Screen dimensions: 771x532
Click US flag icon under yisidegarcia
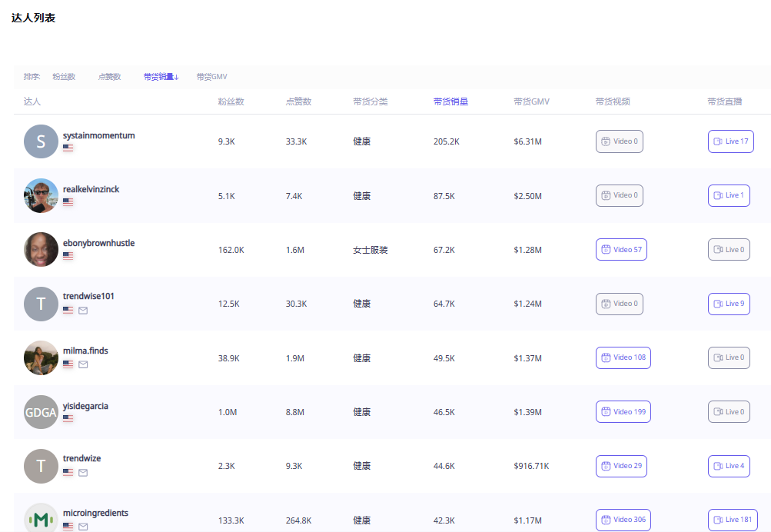click(x=68, y=418)
